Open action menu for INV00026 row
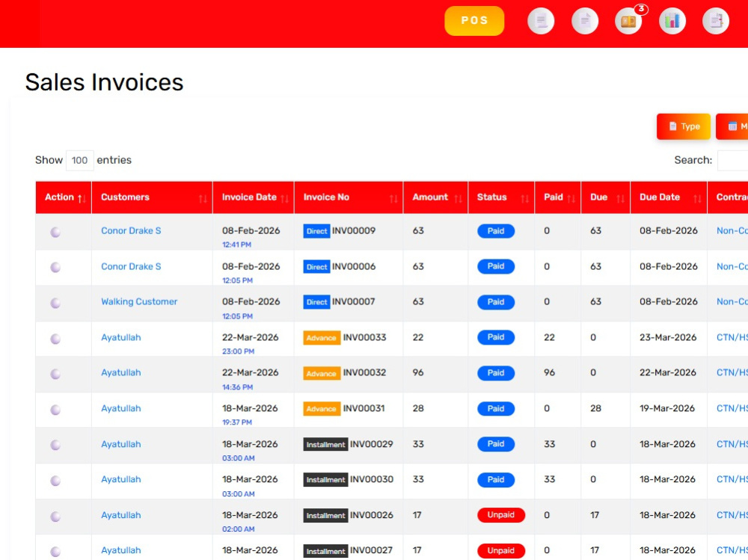This screenshot has width=748, height=560. (55, 516)
